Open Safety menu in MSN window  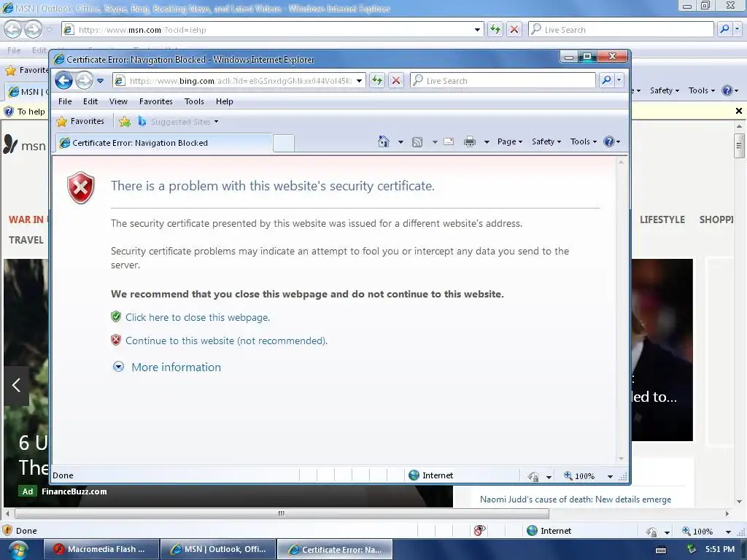click(x=664, y=90)
